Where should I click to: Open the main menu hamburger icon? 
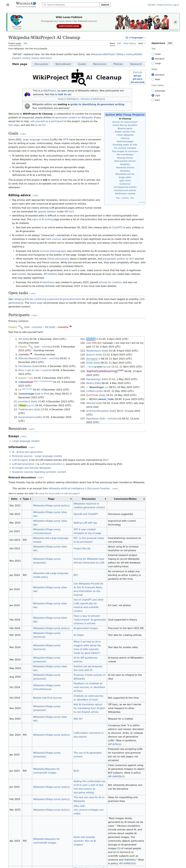[8, 5]
